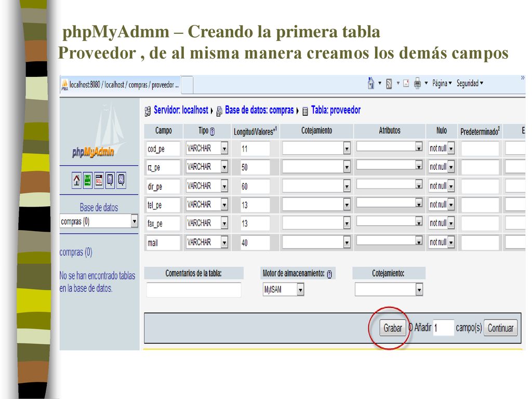This screenshot has width=532, height=399.
Task: Click Predeterminado field for rz_pe row
Action: (x=480, y=167)
